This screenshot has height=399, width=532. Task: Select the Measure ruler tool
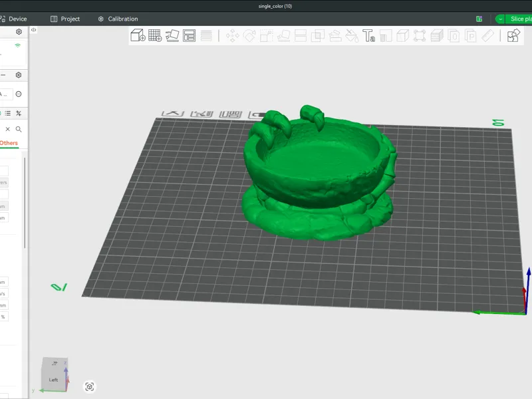[x=488, y=35]
